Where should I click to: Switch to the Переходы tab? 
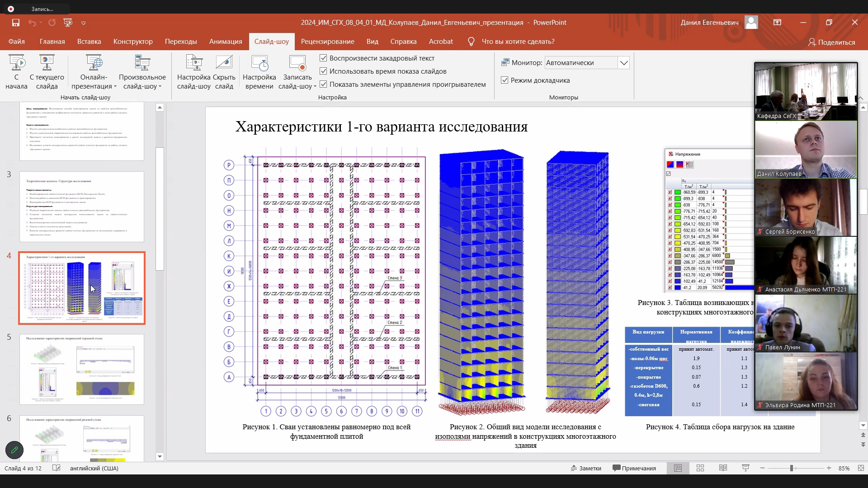[x=181, y=42]
